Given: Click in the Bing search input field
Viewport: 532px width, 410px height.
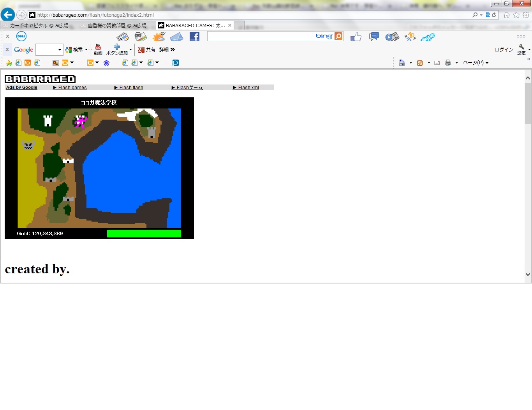Looking at the screenshot, I should 261,36.
